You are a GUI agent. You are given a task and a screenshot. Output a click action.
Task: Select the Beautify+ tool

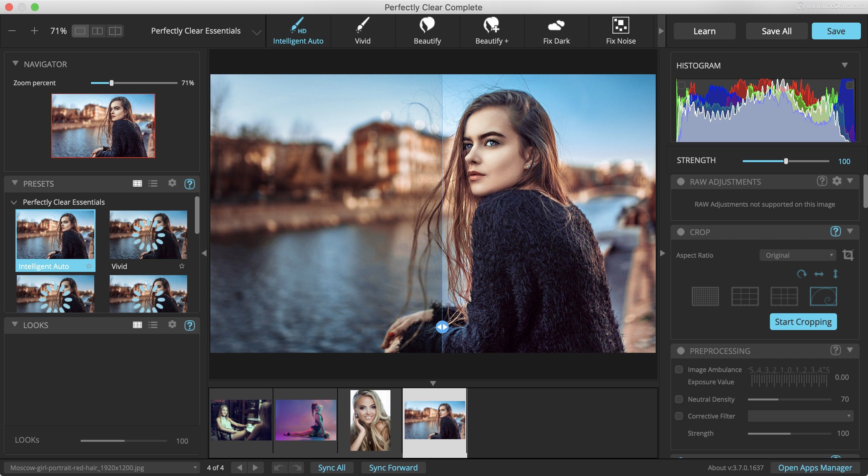491,30
